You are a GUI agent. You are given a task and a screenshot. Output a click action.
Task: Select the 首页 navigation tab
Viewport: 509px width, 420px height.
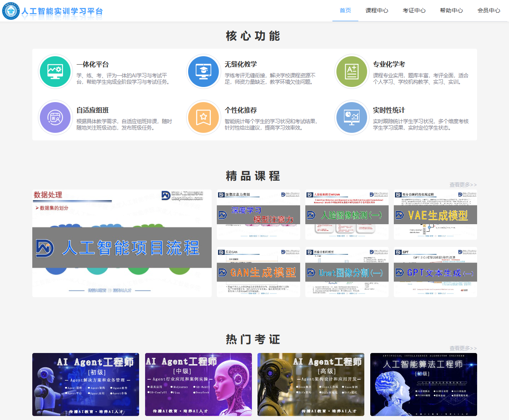(345, 10)
